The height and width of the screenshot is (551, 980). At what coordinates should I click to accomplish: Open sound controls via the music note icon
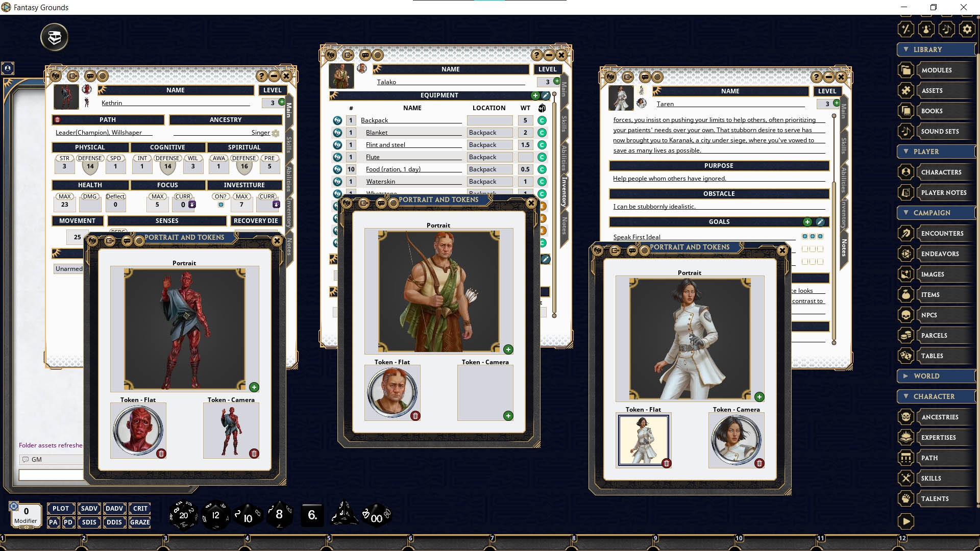pyautogui.click(x=946, y=29)
